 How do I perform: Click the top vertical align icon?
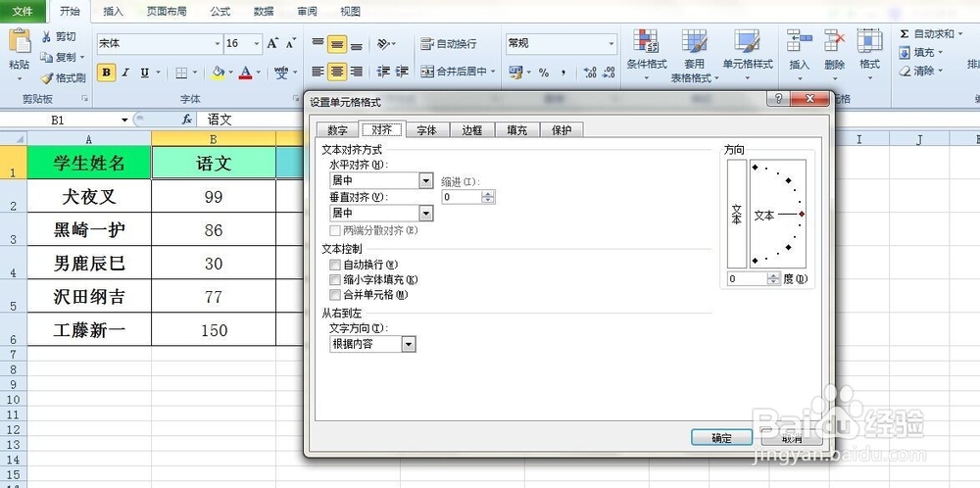coord(318,43)
